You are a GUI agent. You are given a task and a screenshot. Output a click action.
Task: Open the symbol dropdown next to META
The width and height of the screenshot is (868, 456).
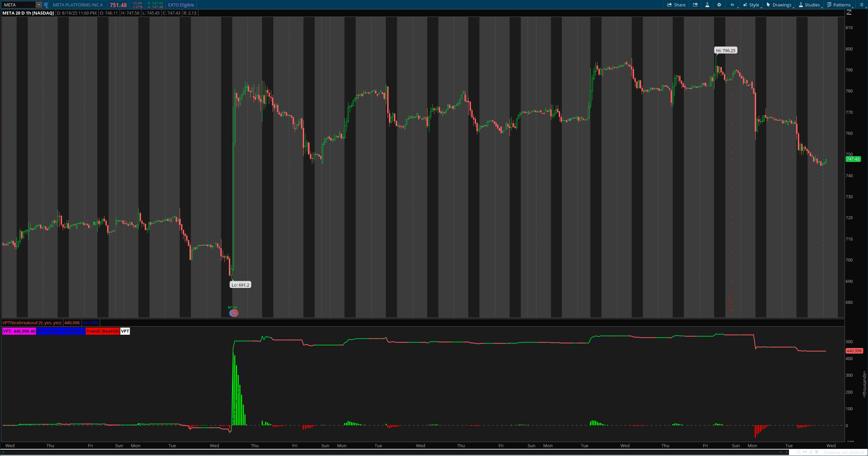(38, 5)
